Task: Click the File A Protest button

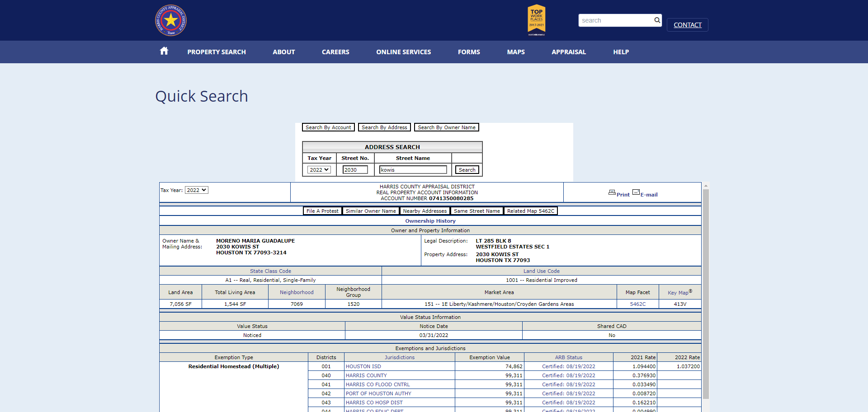Action: (322, 211)
